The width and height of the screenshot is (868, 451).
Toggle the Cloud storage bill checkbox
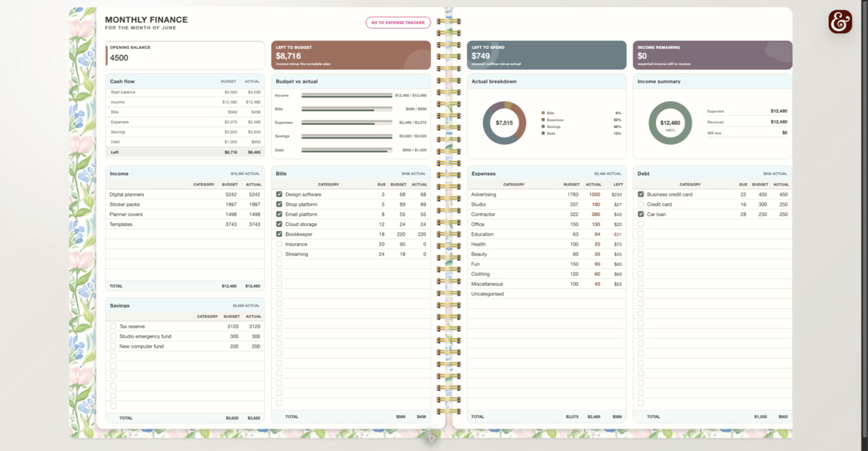click(279, 224)
